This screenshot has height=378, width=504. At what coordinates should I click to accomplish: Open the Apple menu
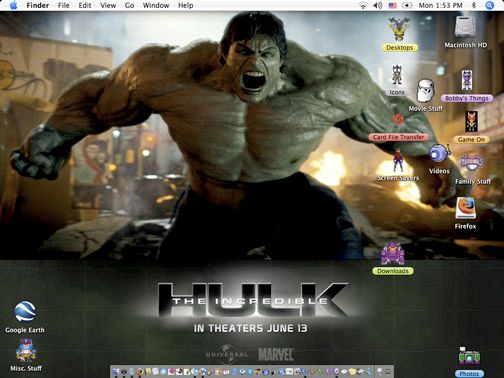click(14, 5)
